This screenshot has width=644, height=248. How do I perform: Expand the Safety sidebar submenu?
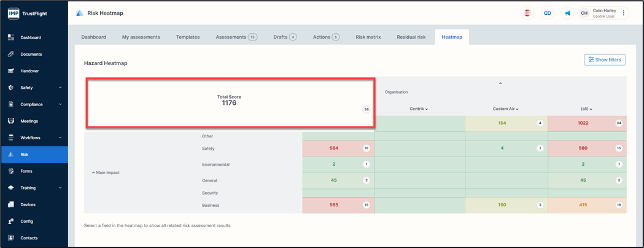[60, 88]
